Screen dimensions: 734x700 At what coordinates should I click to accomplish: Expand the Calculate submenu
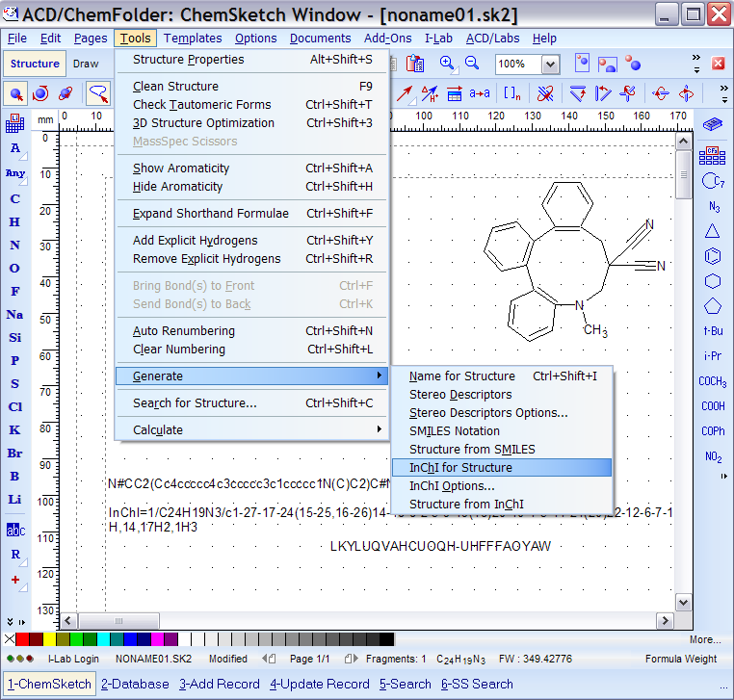[251, 430]
